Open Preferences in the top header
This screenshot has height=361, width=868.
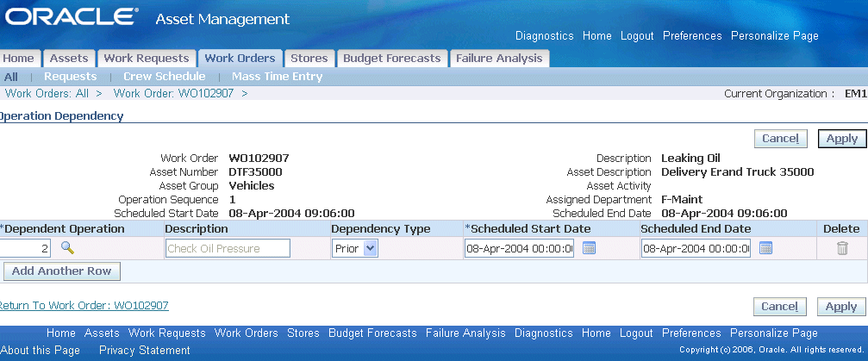[692, 36]
